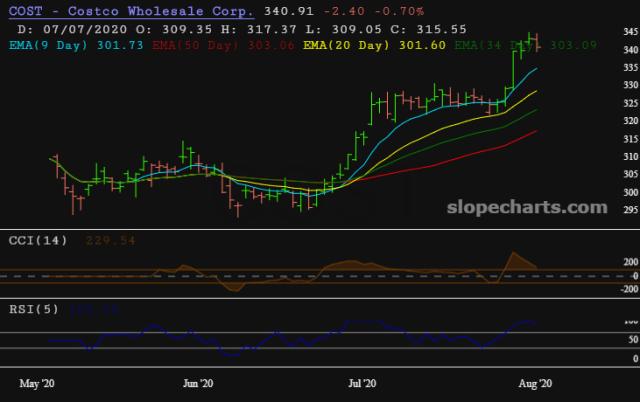This screenshot has height=402, width=640.
Task: Click the 340 price axis label
Action: 631,50
